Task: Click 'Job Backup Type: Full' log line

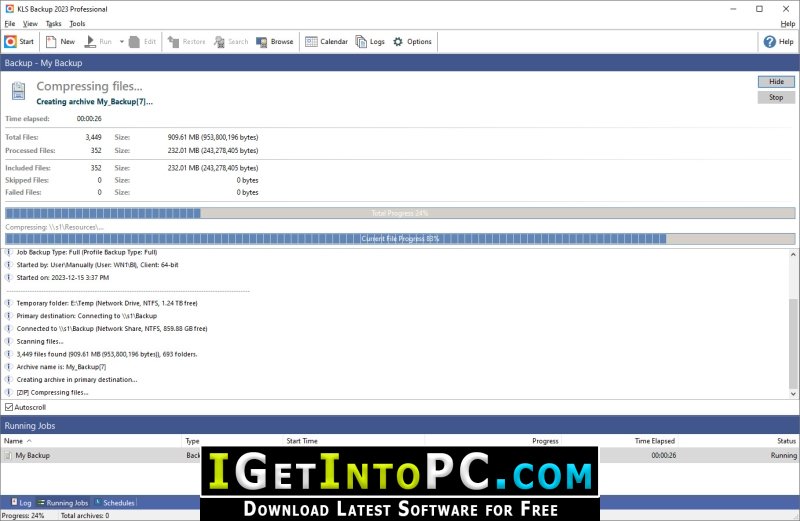Action: tap(87, 252)
